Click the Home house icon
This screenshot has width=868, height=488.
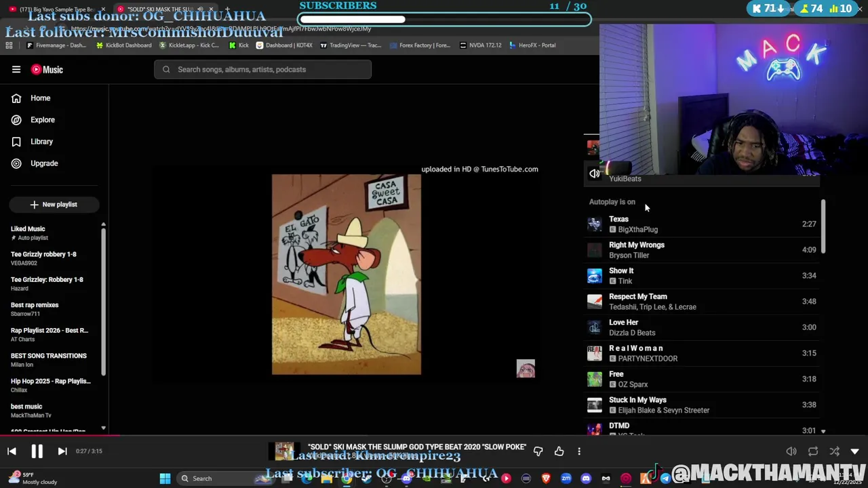click(x=16, y=98)
